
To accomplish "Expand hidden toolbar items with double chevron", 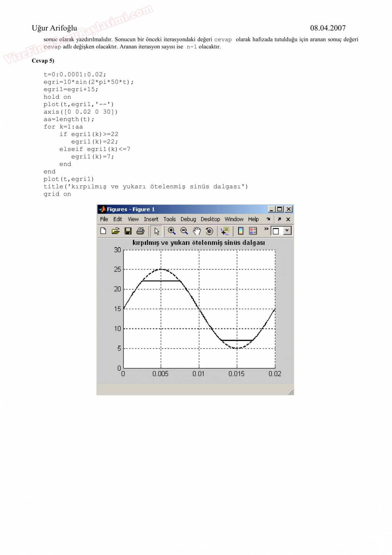I will point(266,229).
